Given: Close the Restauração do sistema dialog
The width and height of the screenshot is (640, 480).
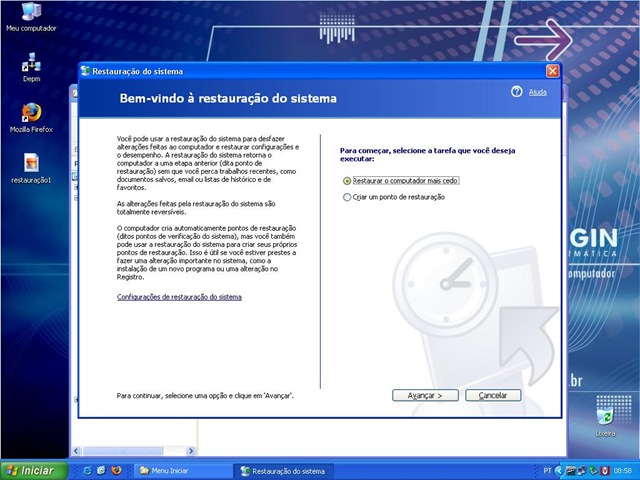Looking at the screenshot, I should pos(552,71).
